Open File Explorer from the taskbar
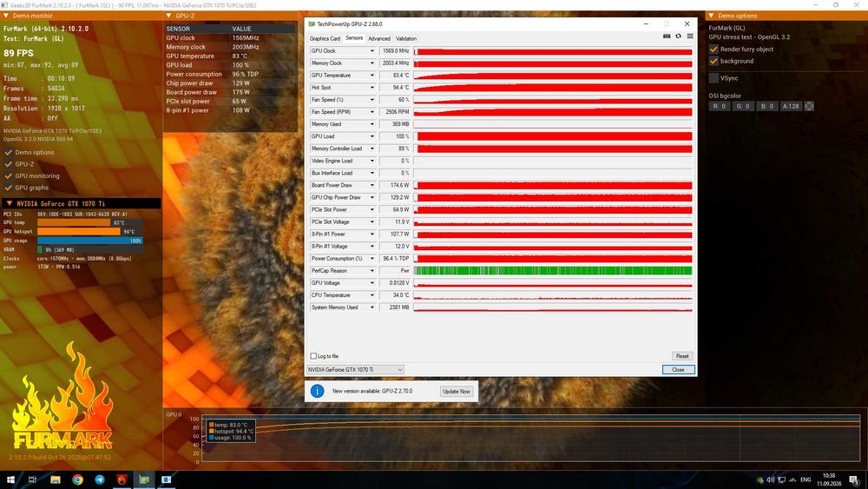This screenshot has width=868, height=489. [x=56, y=479]
